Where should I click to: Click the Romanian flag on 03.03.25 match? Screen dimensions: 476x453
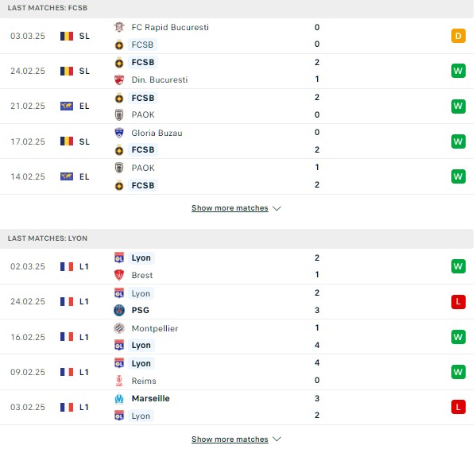point(67,36)
